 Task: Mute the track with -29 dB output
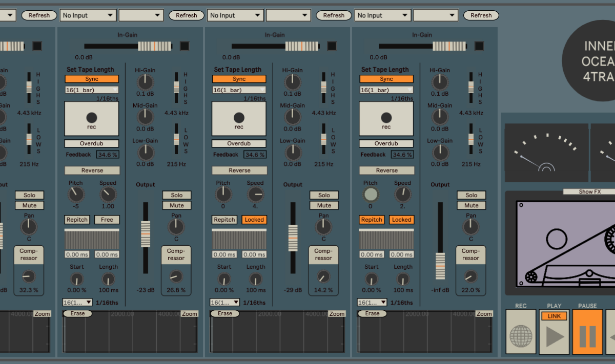(324, 205)
